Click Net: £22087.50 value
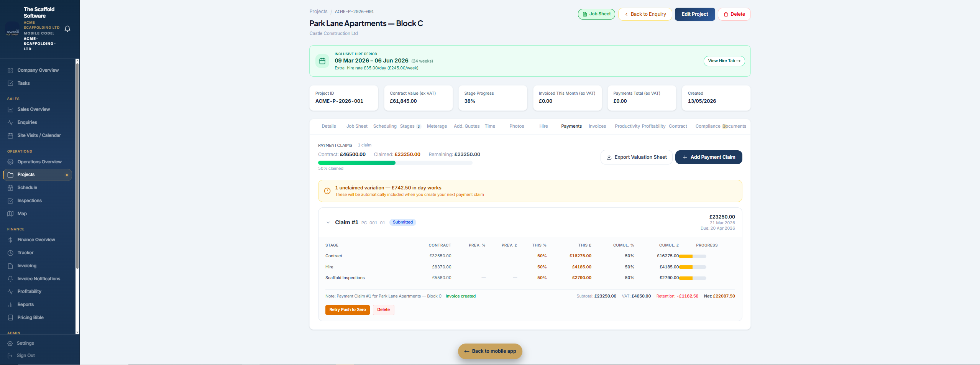The image size is (980, 365). click(719, 296)
